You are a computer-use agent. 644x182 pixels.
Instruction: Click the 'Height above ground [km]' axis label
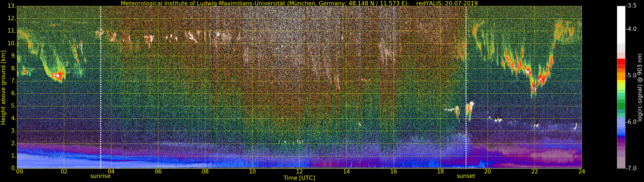(x=3, y=88)
